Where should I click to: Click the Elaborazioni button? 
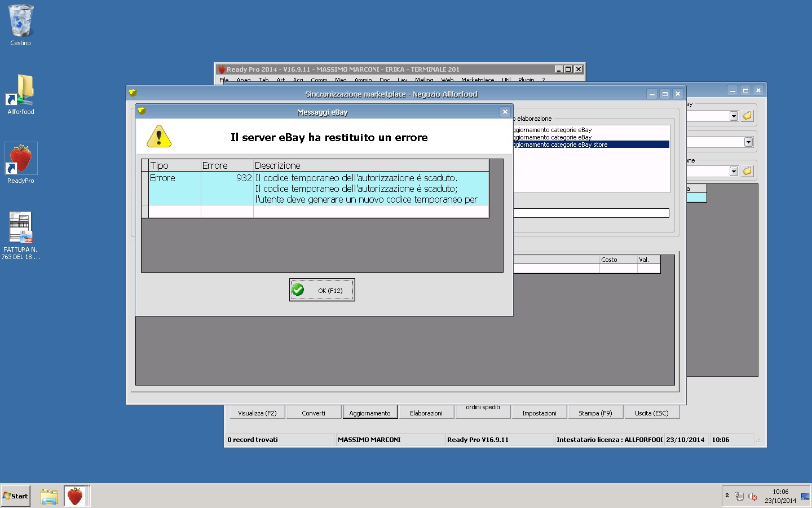click(x=426, y=413)
